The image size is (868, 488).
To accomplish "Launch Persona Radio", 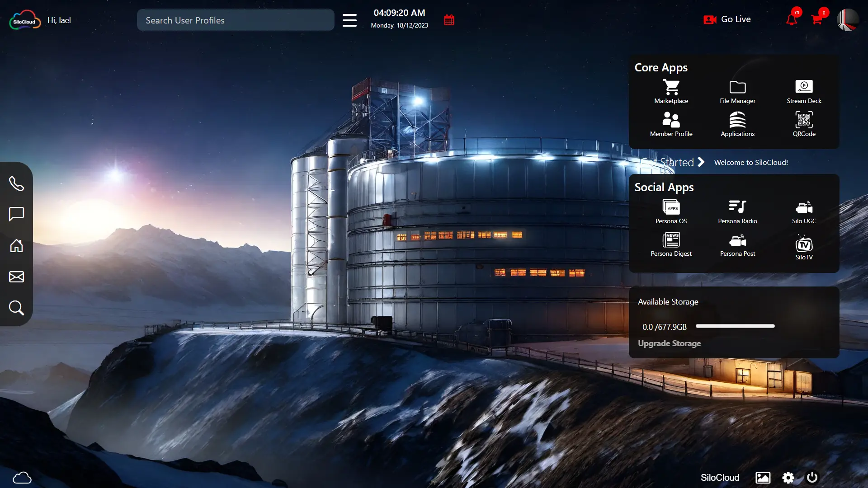I will click(x=737, y=209).
